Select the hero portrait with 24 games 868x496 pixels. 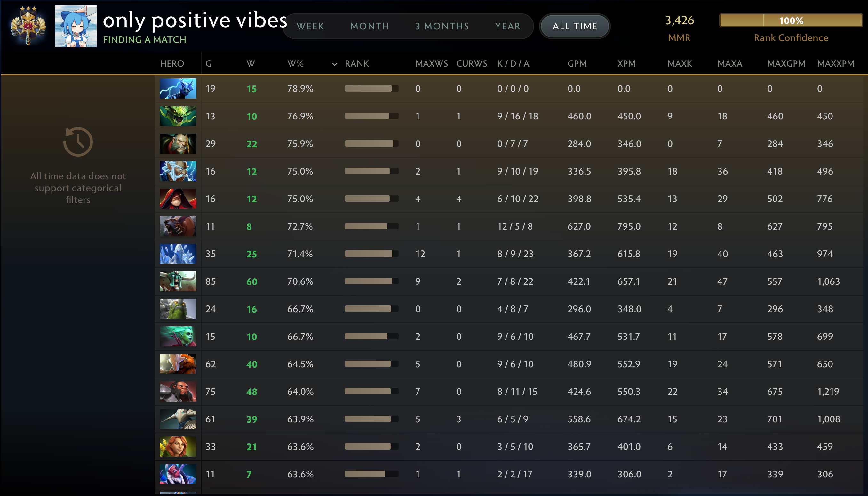click(178, 309)
